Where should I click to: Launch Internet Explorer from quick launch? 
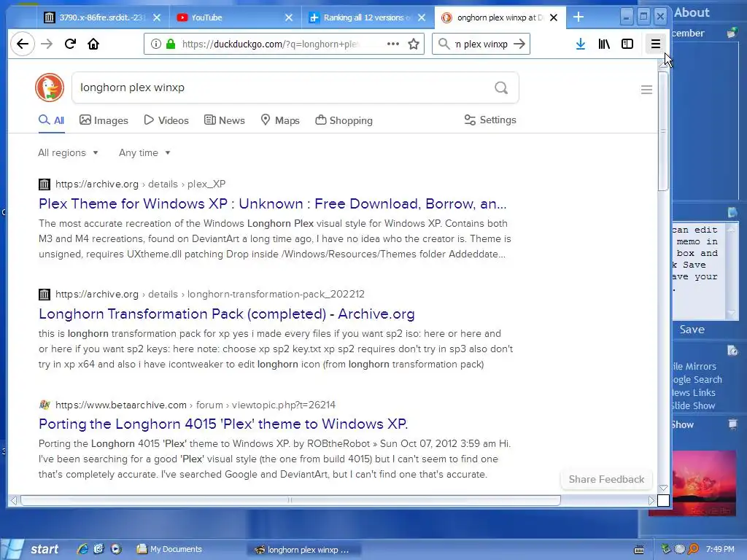tap(82, 549)
